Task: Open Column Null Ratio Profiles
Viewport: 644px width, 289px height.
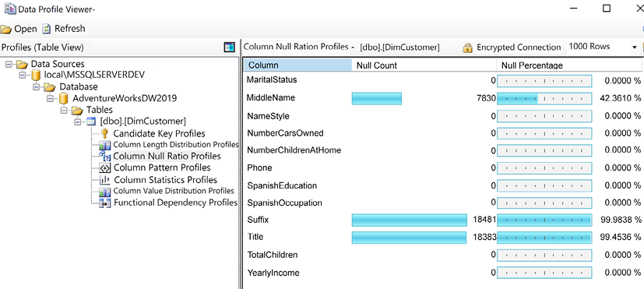Action: [x=167, y=157]
